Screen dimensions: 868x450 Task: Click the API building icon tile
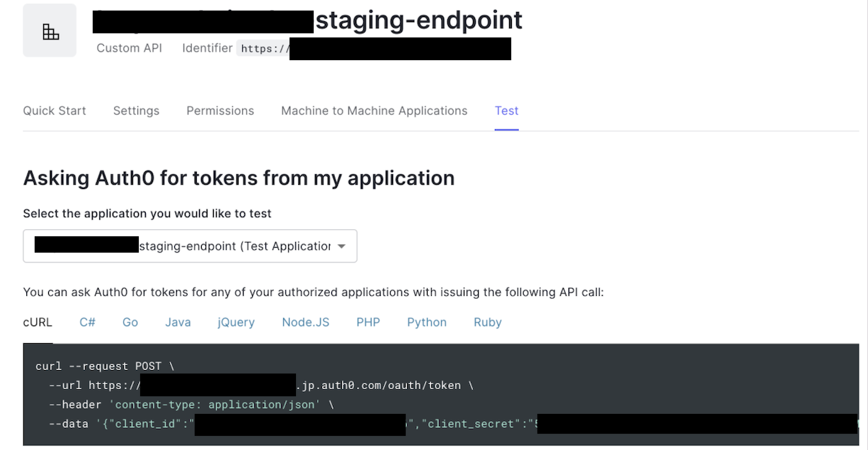50,30
